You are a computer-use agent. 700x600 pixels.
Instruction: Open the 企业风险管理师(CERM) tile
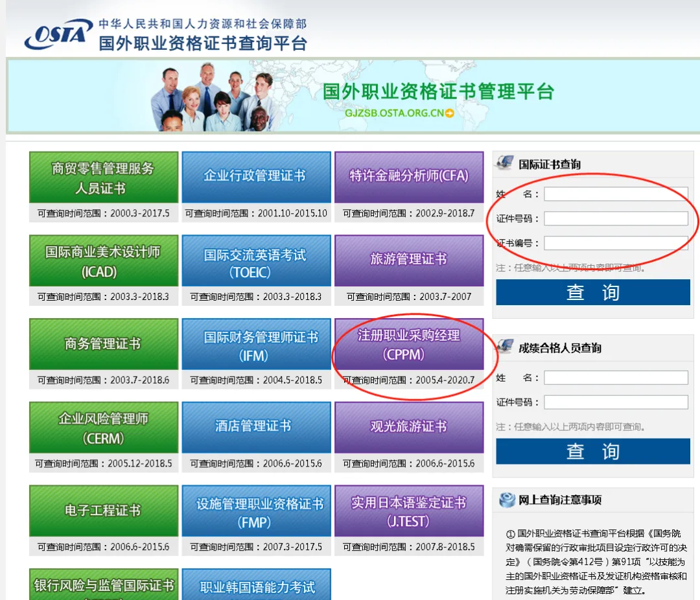point(104,428)
